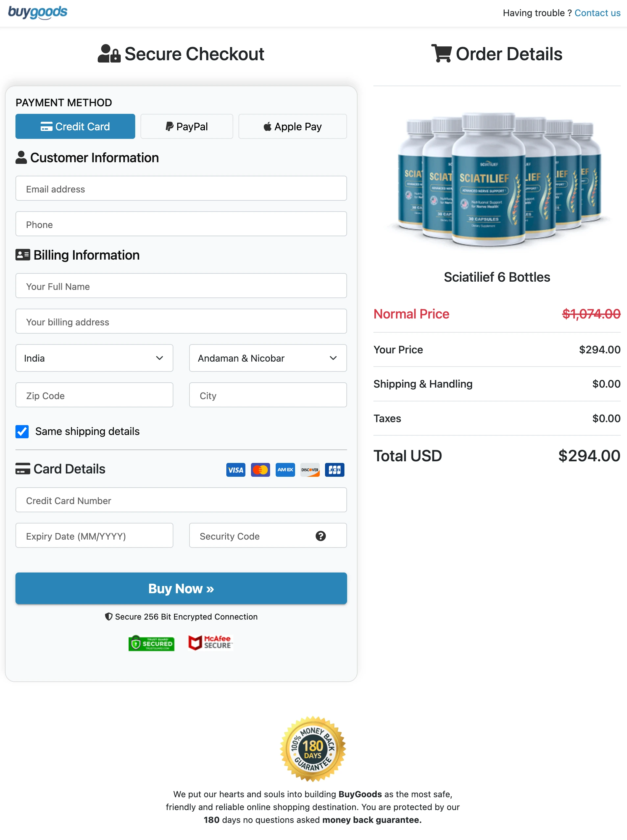
Task: Click the Expiry Date field
Action: click(x=94, y=536)
